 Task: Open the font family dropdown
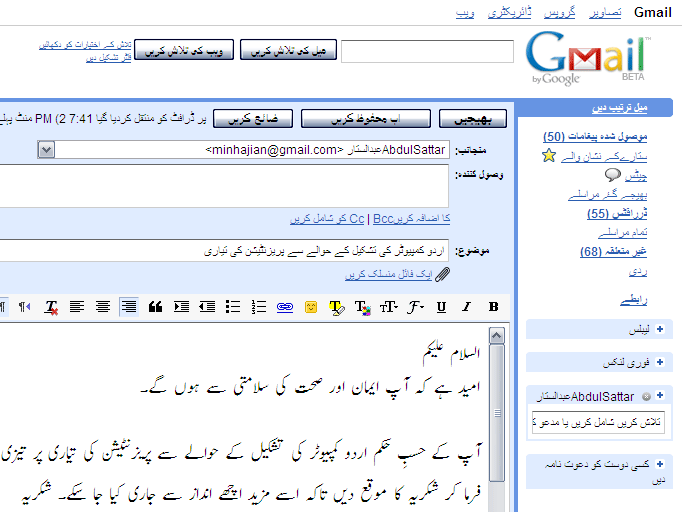[415, 307]
